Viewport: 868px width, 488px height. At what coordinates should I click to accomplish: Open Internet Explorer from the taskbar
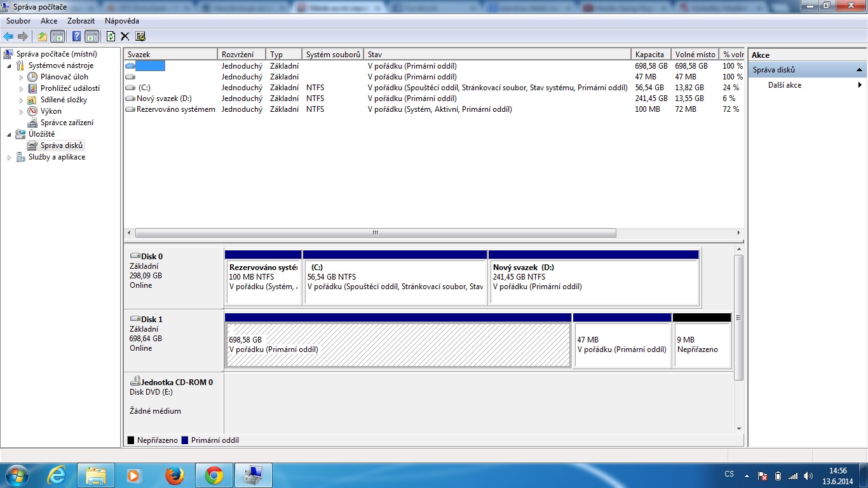[57, 475]
